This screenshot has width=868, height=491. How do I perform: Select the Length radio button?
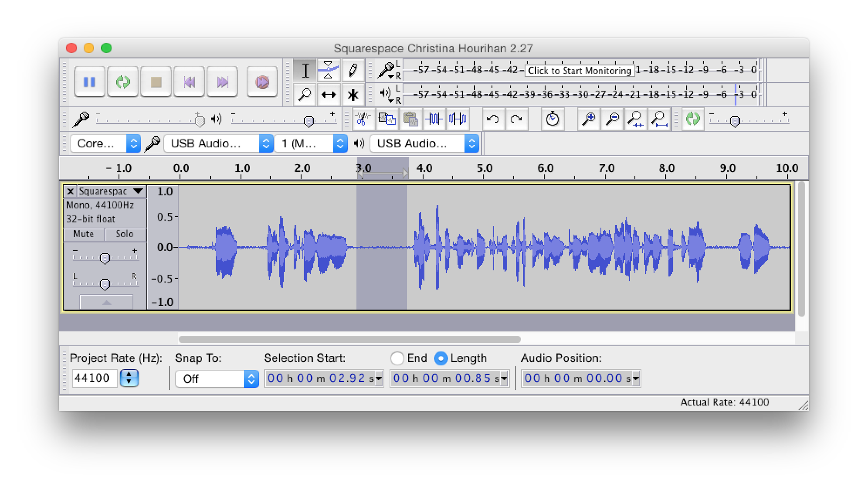click(441, 358)
